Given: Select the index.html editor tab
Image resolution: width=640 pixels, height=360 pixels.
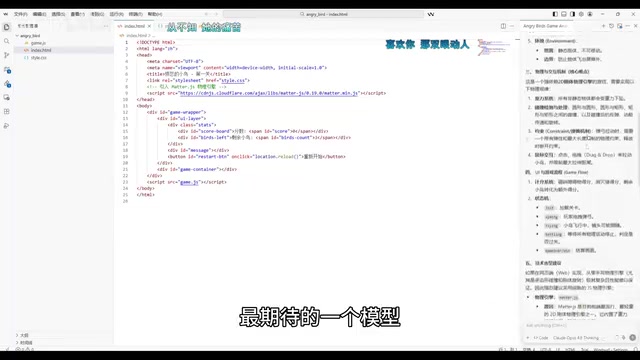Looking at the screenshot, I should (x=134, y=26).
